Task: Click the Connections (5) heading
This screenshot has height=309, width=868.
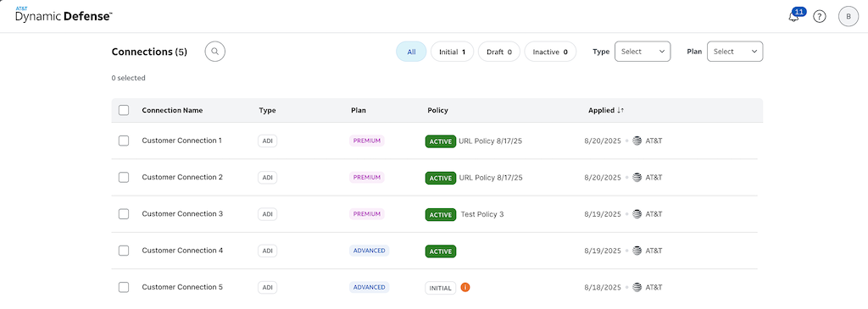Action: (149, 52)
